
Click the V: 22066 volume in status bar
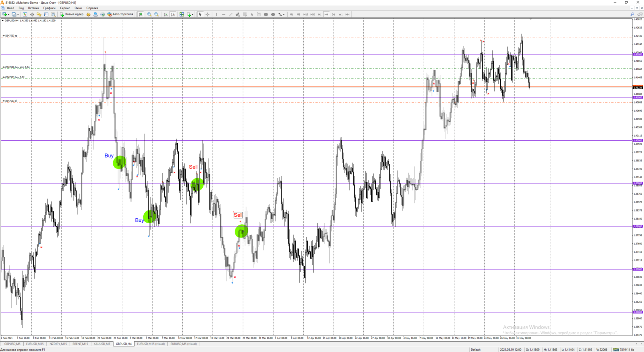point(601,350)
